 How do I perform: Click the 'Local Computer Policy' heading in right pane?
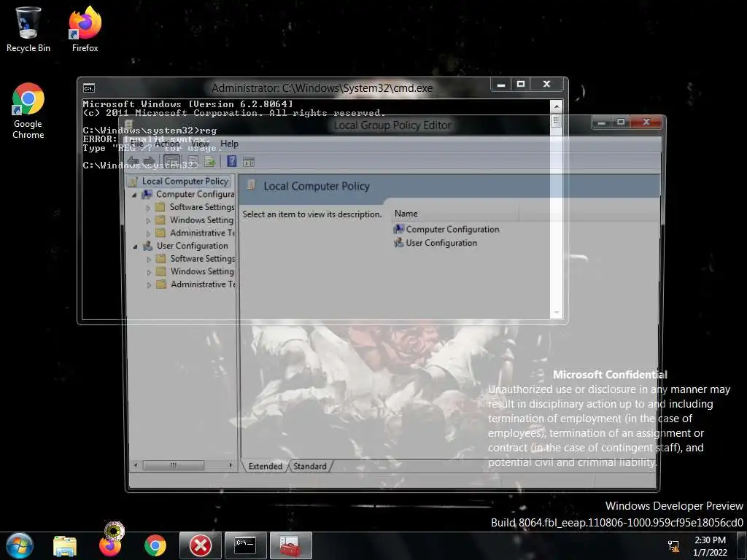coord(317,186)
